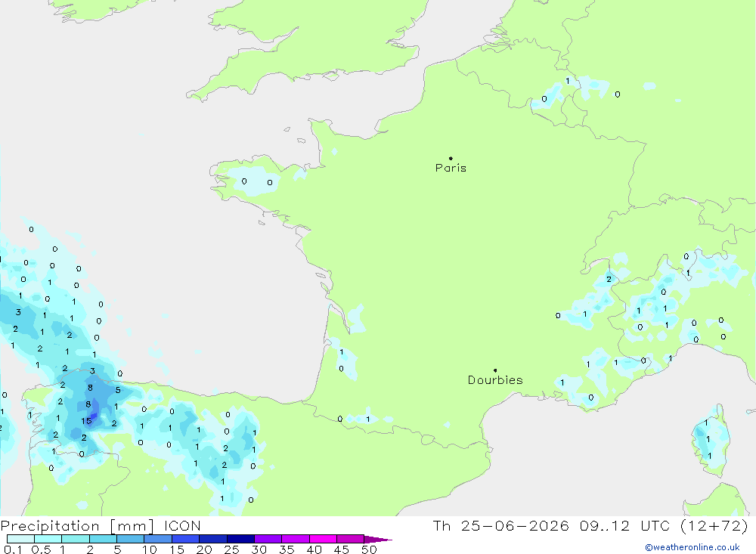756x554 pixels.
Task: Click the 20 legend scale label
Action: coord(204,549)
